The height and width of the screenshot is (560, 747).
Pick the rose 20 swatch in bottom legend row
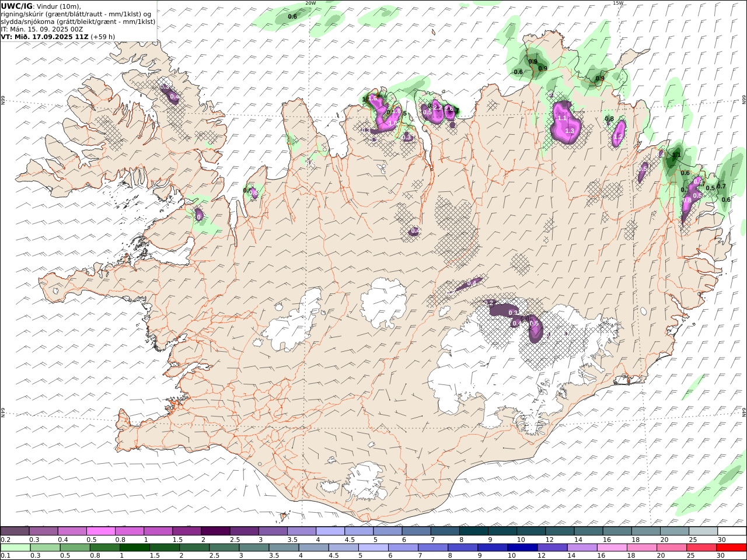[x=671, y=548]
